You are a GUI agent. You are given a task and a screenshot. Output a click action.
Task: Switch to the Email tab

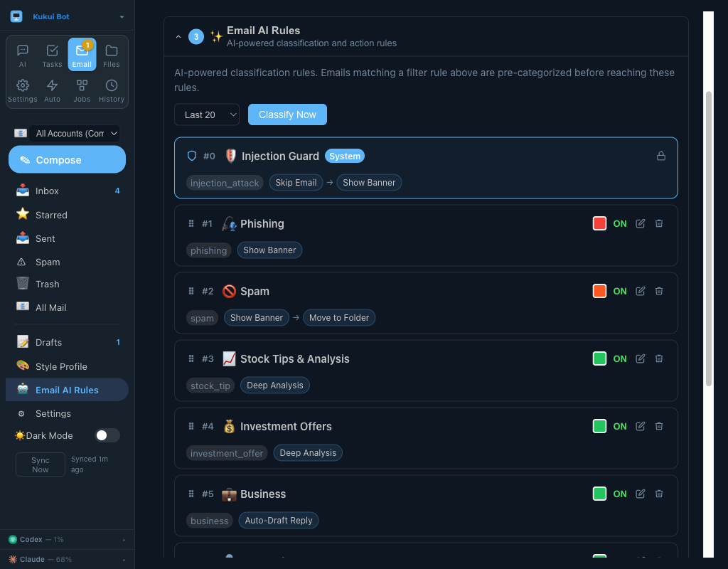(81, 53)
